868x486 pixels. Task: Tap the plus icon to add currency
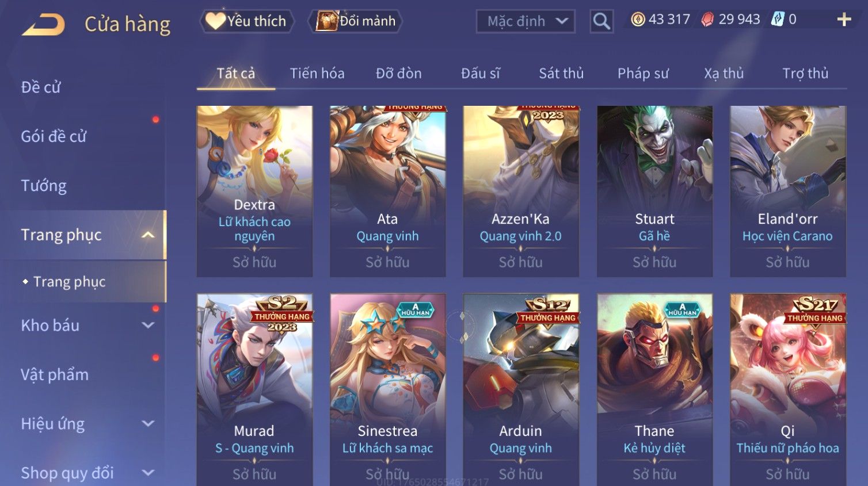click(844, 20)
